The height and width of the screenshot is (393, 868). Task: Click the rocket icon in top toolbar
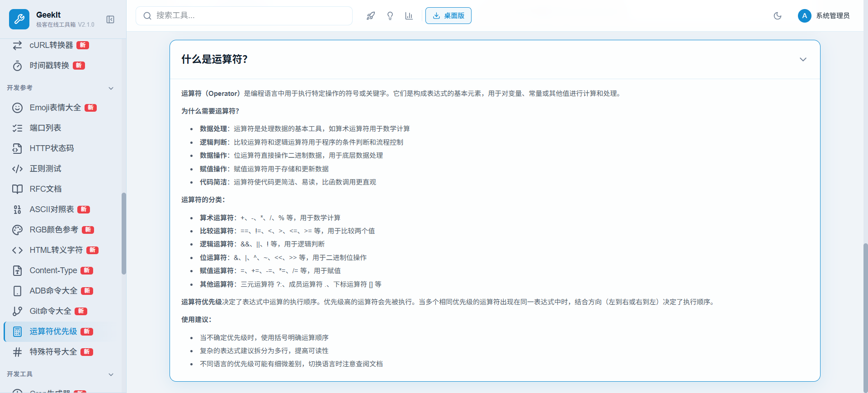[x=371, y=16]
